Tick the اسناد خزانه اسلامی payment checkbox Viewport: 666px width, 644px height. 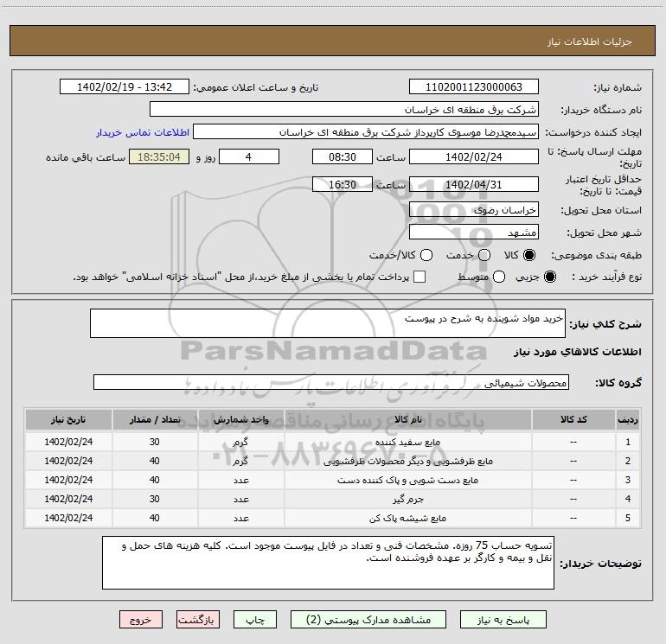(x=419, y=277)
